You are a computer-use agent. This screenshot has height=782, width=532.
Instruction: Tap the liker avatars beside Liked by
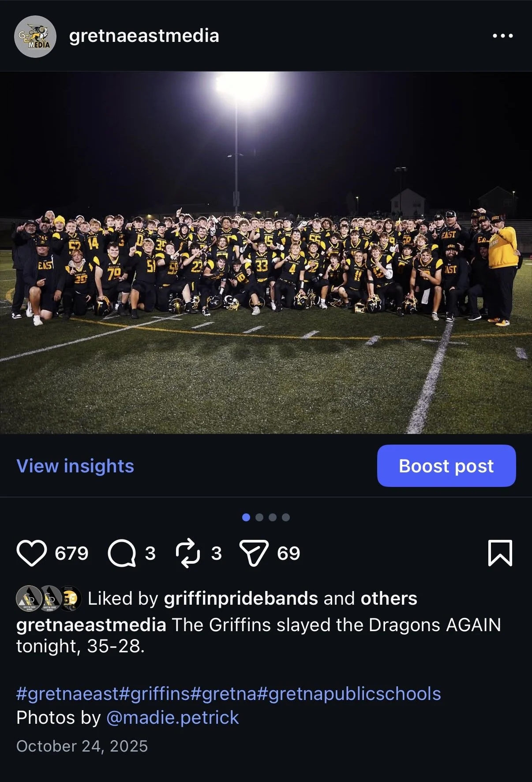click(49, 599)
